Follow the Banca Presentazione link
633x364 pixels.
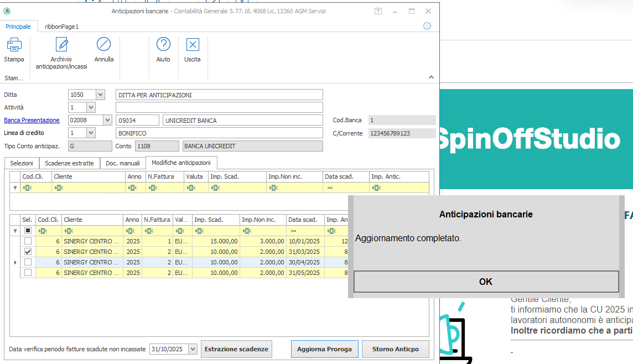pyautogui.click(x=32, y=120)
